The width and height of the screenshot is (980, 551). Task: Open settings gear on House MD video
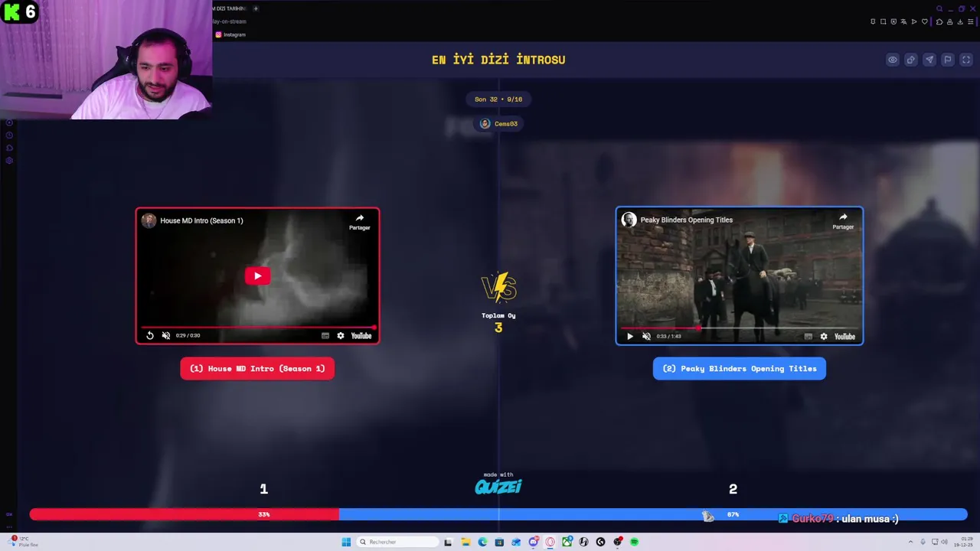coord(341,336)
